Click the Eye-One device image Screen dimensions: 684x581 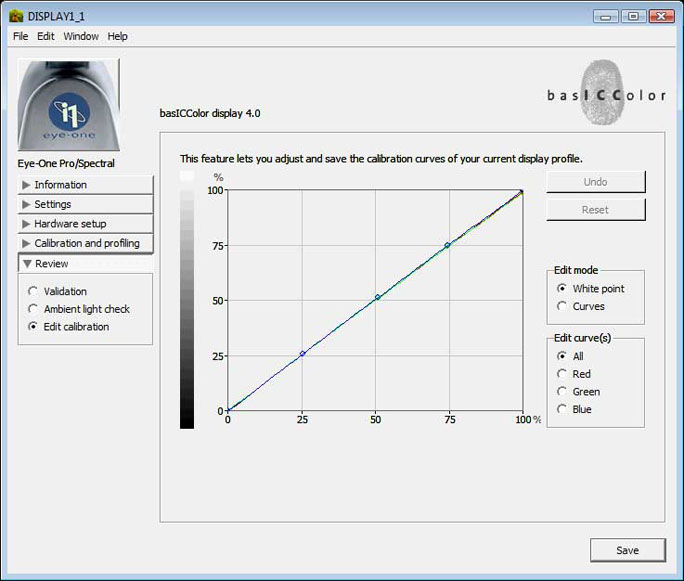68,105
